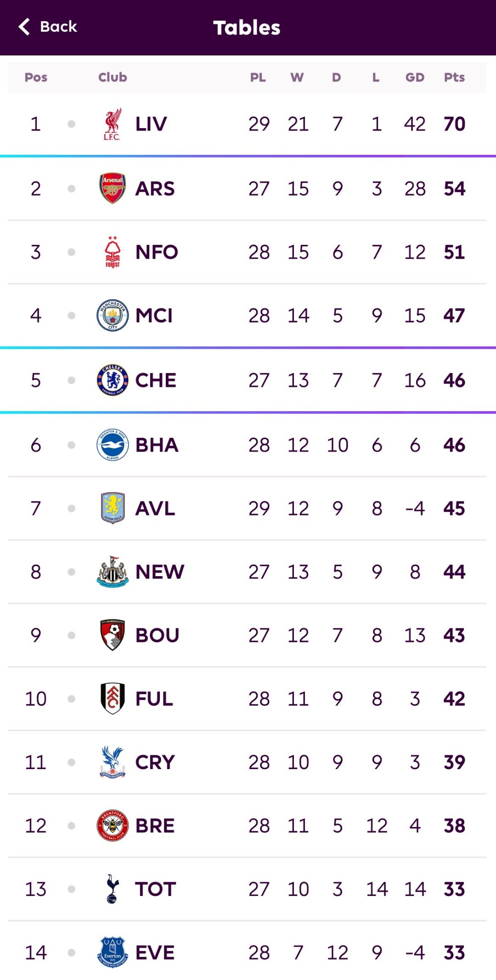
Task: Open the Manchester City crest
Action: pyautogui.click(x=113, y=315)
